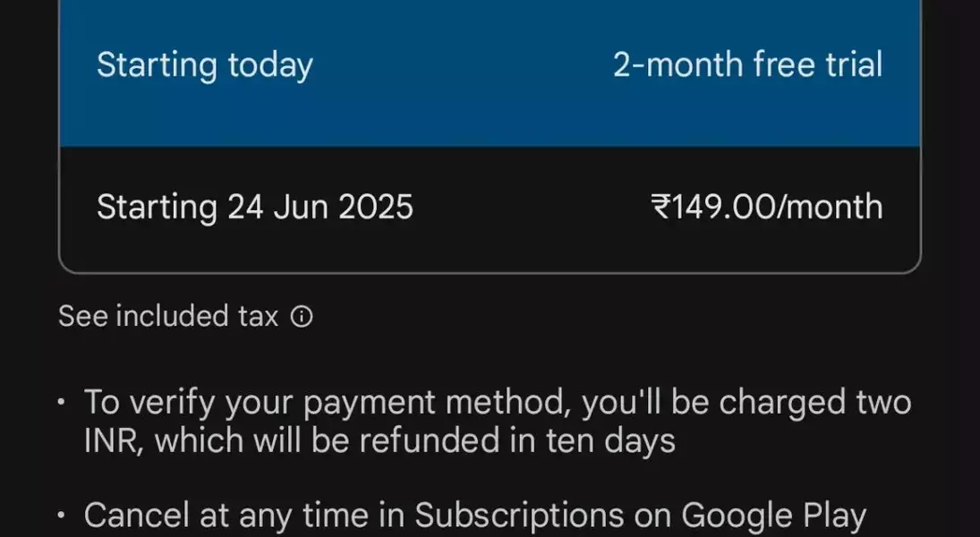The image size is (980, 537).
Task: Tap the second bullet point dot
Action: click(x=61, y=516)
